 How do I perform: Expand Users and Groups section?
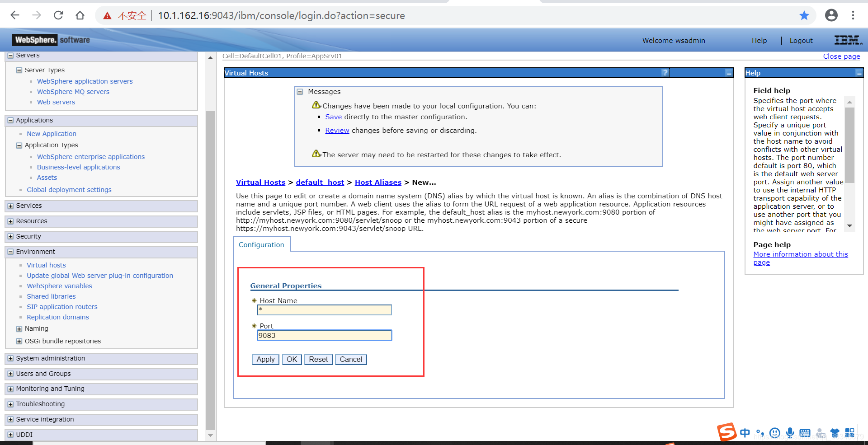click(10, 374)
